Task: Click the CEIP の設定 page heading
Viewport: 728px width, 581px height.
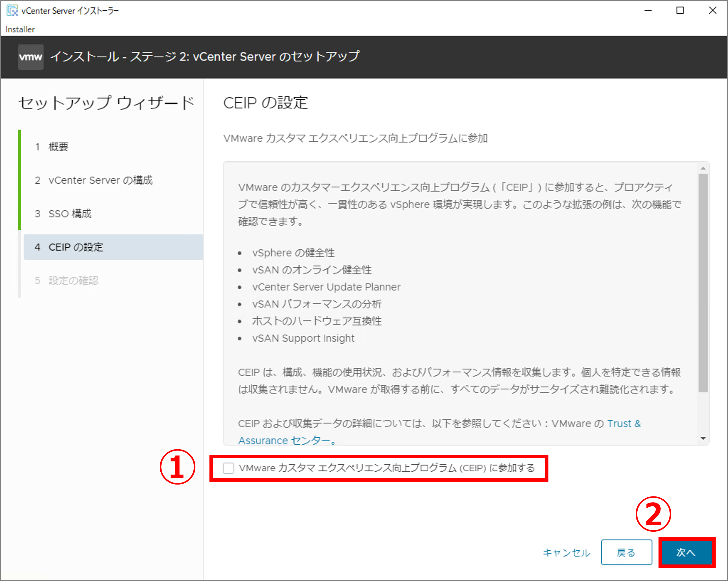Action: coord(265,103)
